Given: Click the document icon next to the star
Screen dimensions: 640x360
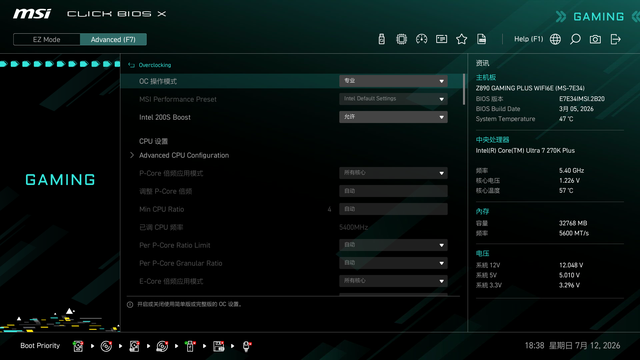Looking at the screenshot, I should (x=482, y=39).
